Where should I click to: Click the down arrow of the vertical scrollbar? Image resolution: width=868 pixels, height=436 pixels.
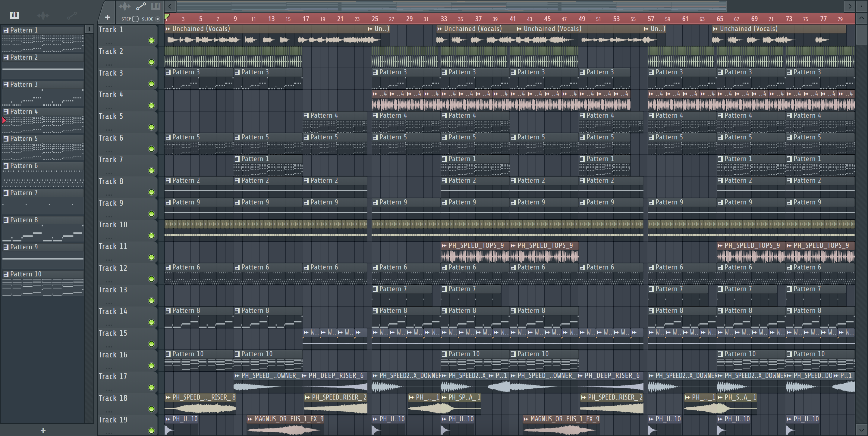pyautogui.click(x=862, y=430)
